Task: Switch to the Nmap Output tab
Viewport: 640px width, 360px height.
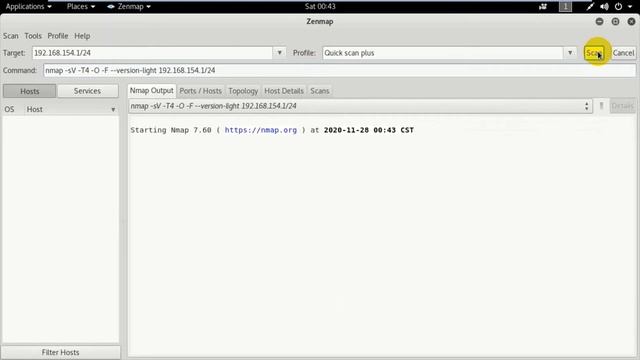Action: (151, 91)
